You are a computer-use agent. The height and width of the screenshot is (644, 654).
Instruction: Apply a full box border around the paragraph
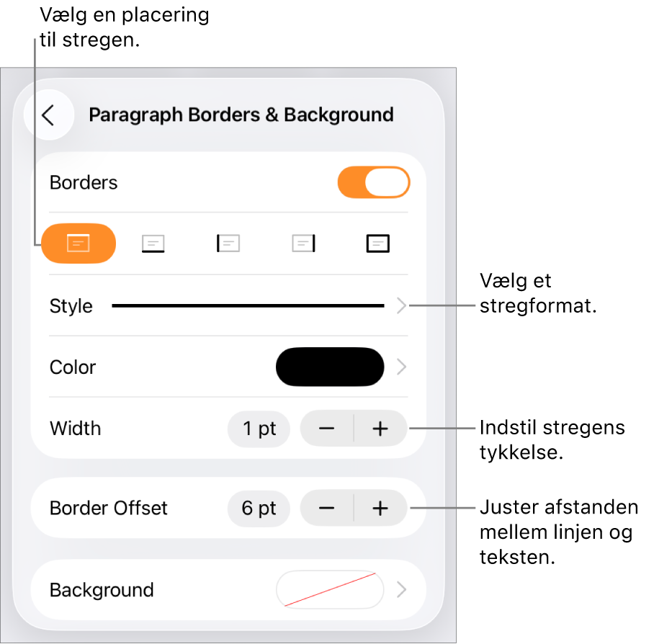click(x=377, y=243)
